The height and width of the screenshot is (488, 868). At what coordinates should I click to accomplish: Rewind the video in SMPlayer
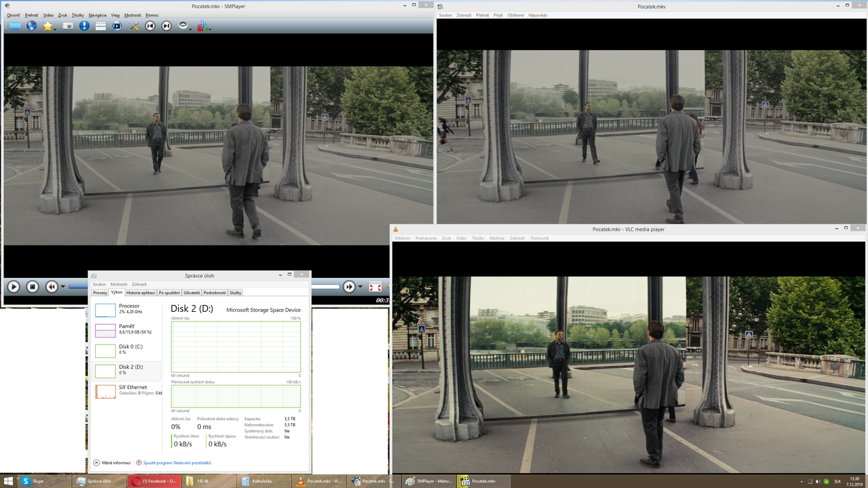(x=52, y=287)
